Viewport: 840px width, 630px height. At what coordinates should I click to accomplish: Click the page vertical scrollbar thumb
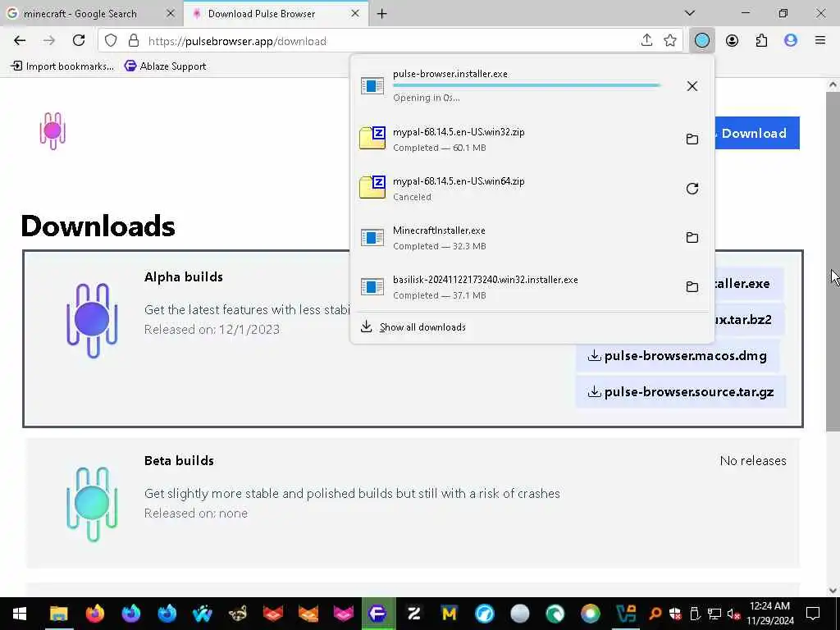833,260
